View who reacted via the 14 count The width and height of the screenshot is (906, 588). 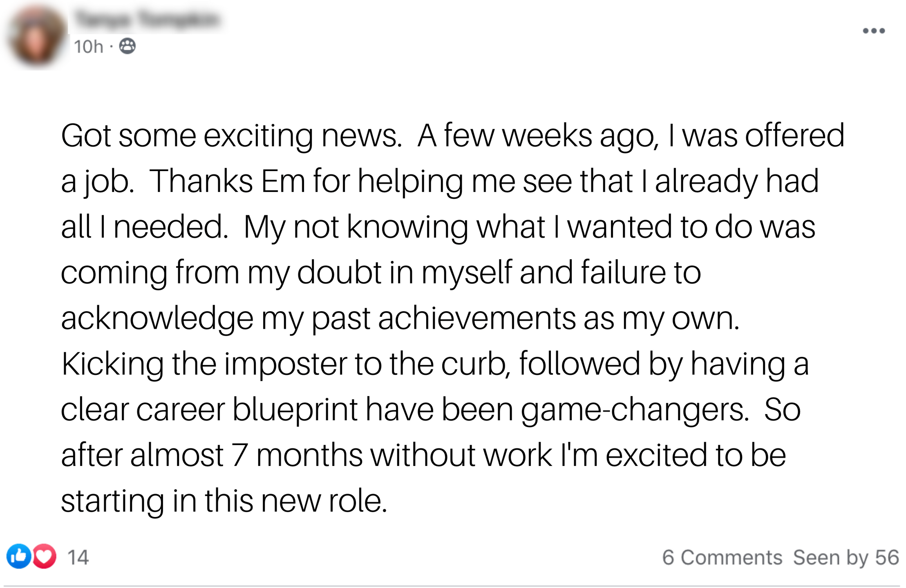[x=78, y=557]
